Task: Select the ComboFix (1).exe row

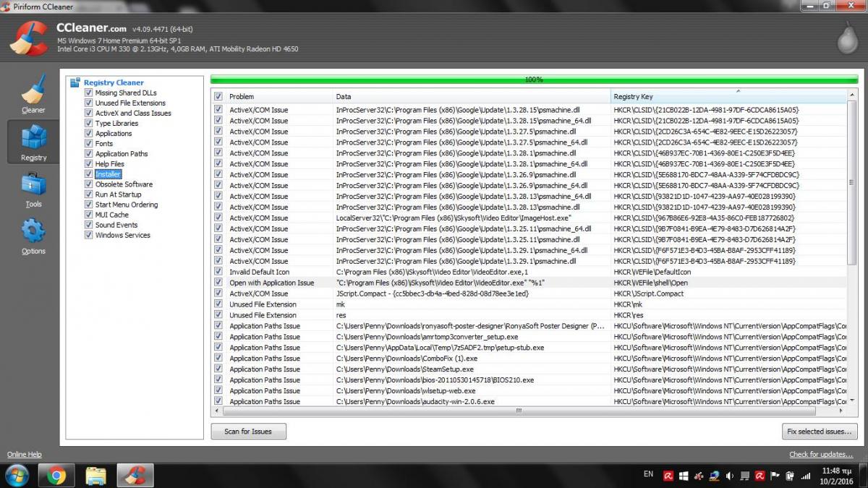Action: [529, 358]
